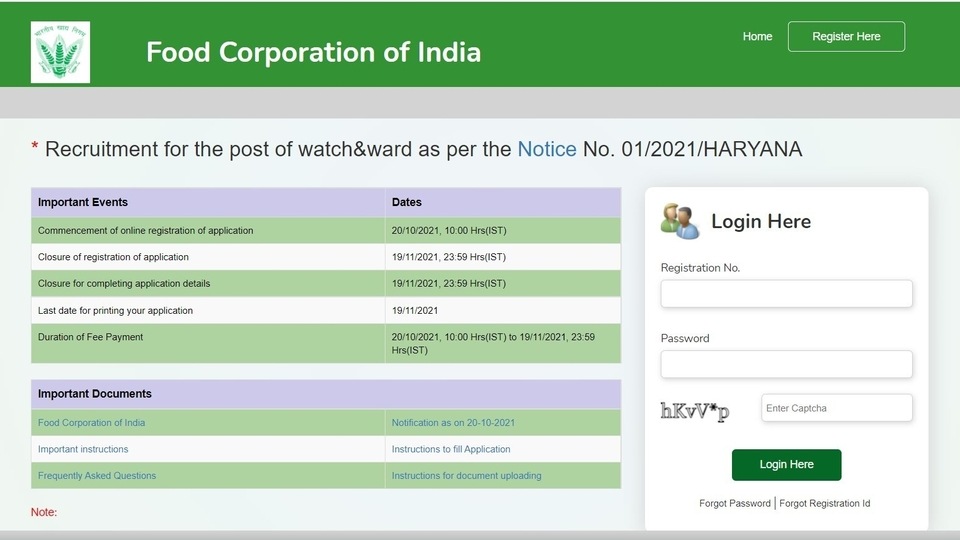Open Instructions for document uploading link

[467, 476]
